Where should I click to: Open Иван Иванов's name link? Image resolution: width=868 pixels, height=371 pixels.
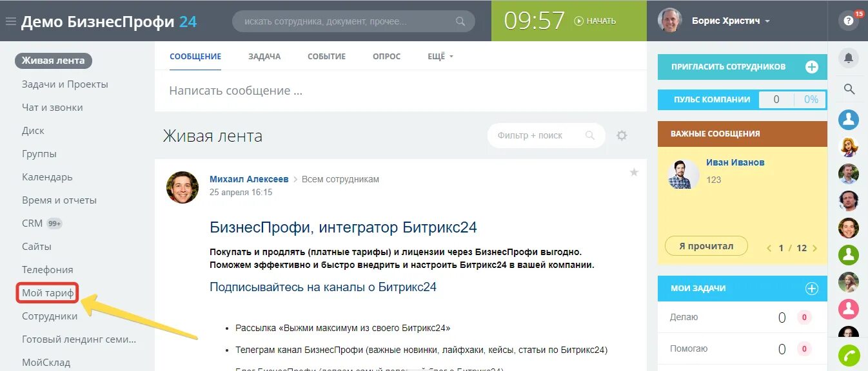[x=735, y=162]
